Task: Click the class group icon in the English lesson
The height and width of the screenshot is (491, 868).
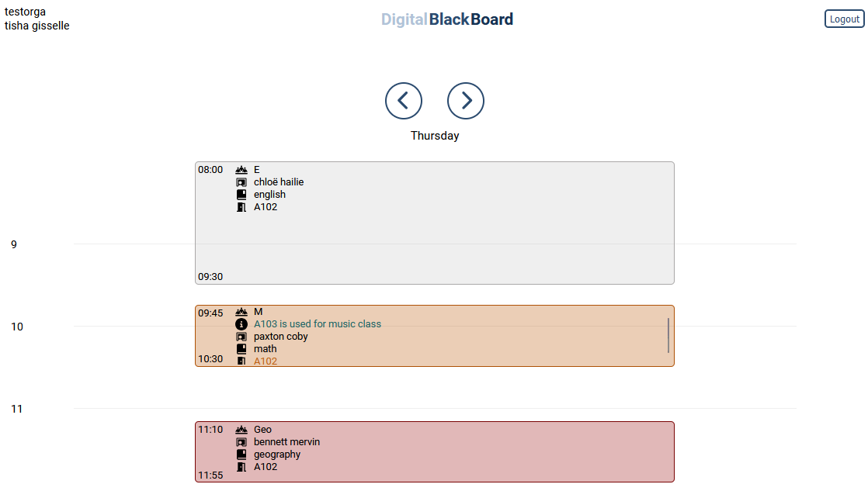Action: click(x=241, y=169)
